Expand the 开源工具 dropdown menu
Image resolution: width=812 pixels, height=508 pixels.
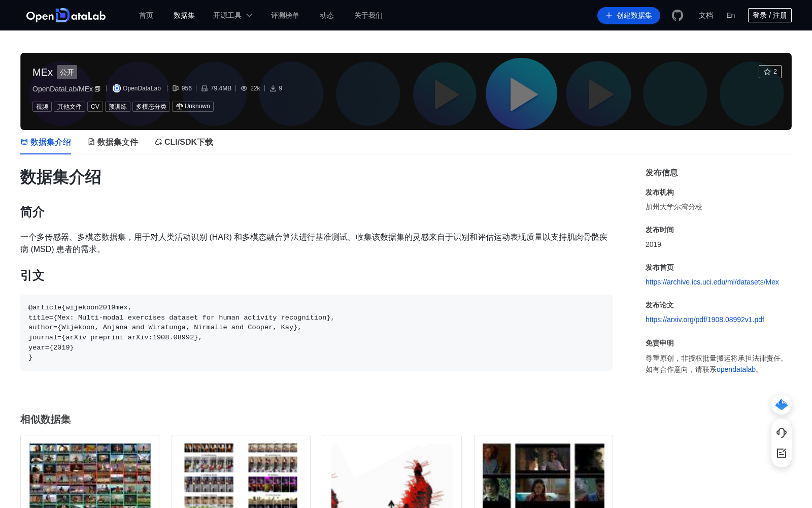[232, 15]
